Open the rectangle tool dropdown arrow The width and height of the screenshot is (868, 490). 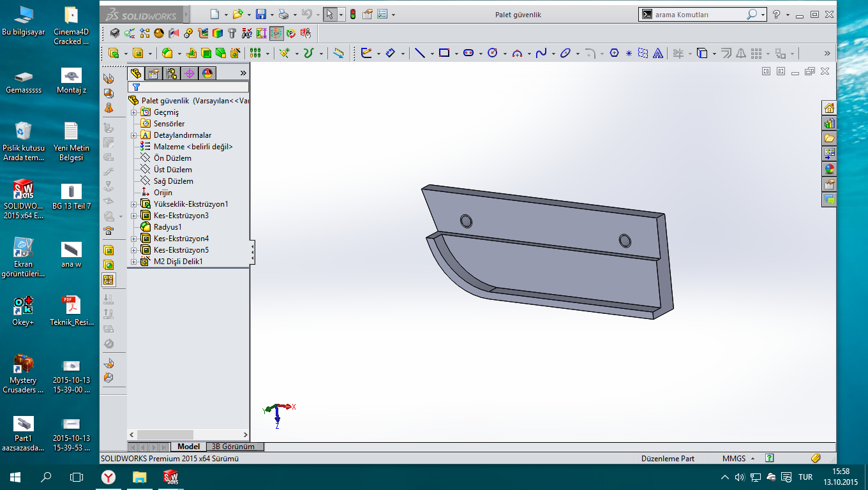tap(456, 54)
